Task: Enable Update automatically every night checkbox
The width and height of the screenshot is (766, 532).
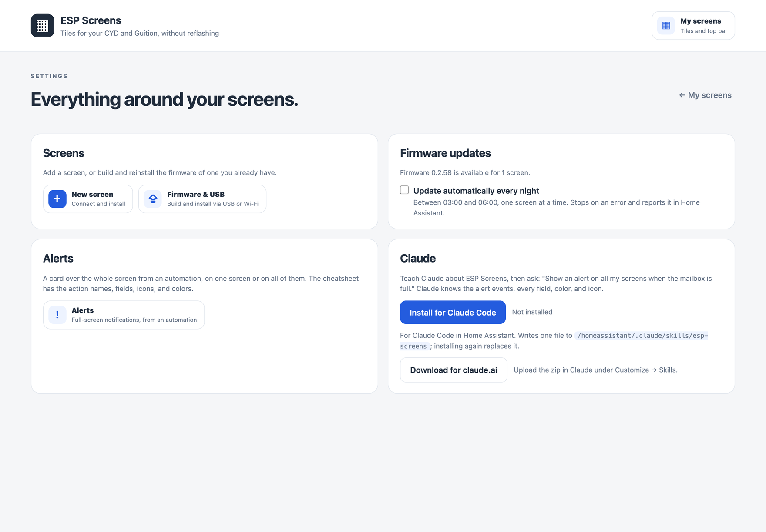Action: click(x=404, y=190)
